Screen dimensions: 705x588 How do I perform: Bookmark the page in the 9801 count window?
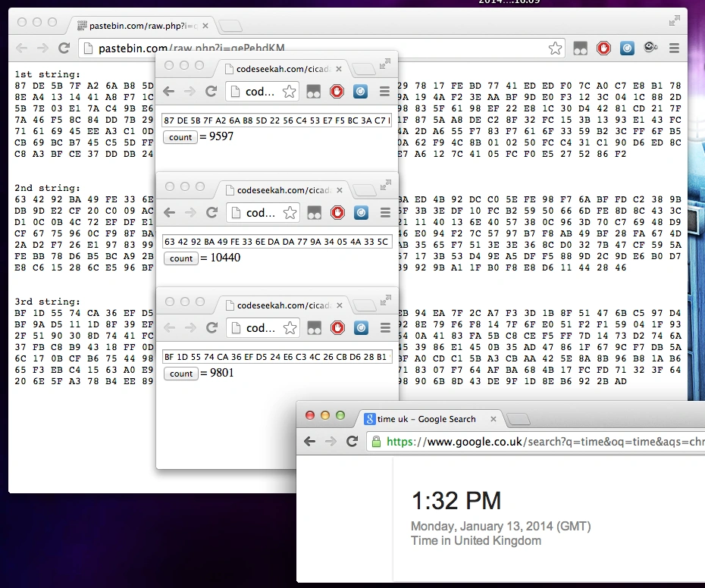pyautogui.click(x=290, y=327)
